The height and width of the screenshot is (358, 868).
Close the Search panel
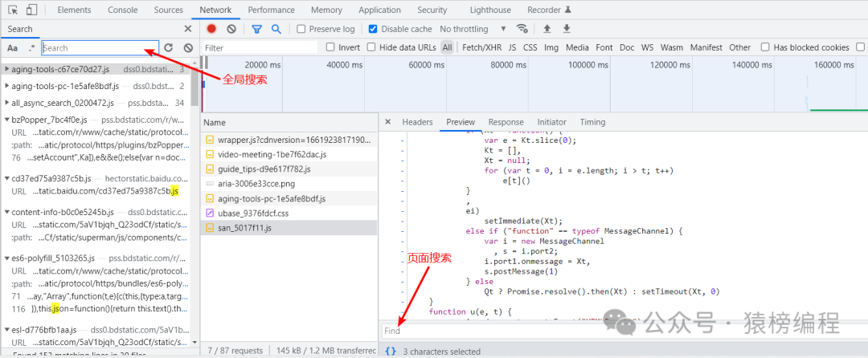click(x=187, y=29)
